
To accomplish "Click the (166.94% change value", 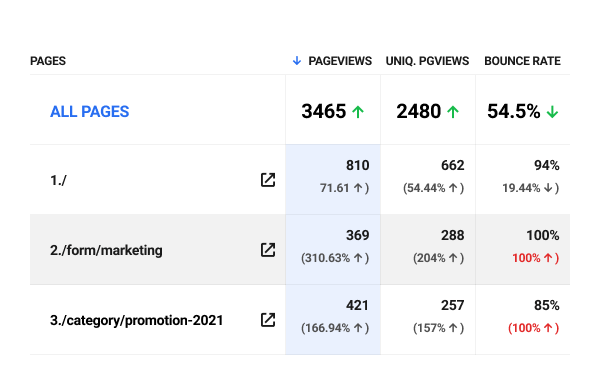I will click(x=325, y=328).
